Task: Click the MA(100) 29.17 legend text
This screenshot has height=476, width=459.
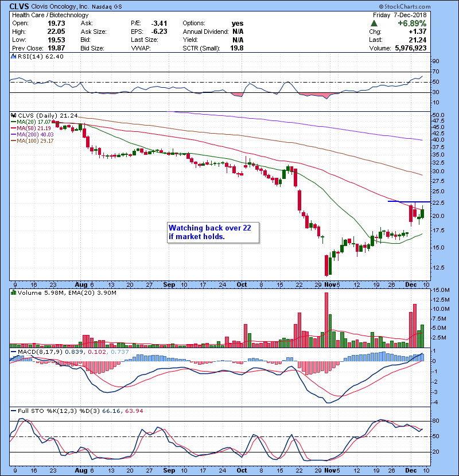Action: [x=35, y=141]
